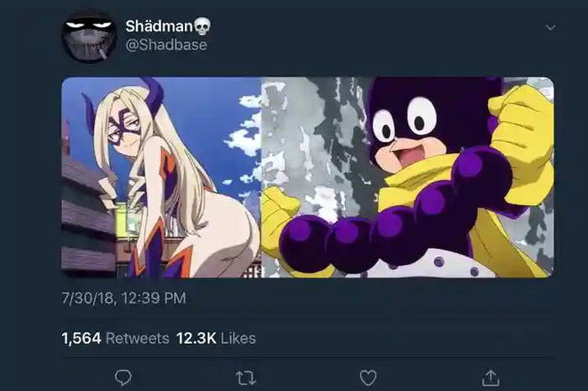Click the 7/30/18 date in the timestamp
The height and width of the screenshot is (391, 588).
(91, 299)
